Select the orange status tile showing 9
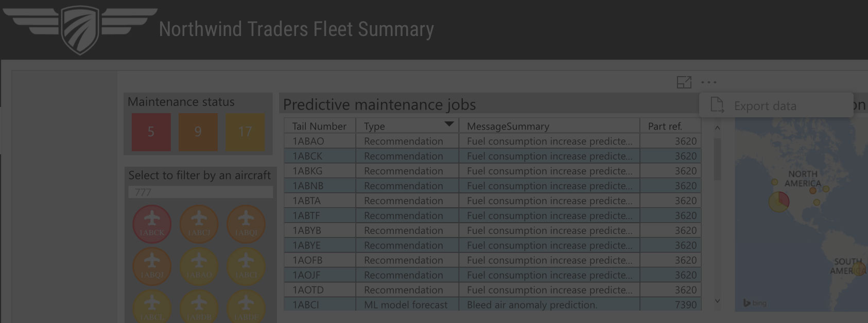868x323 pixels. [x=198, y=132]
